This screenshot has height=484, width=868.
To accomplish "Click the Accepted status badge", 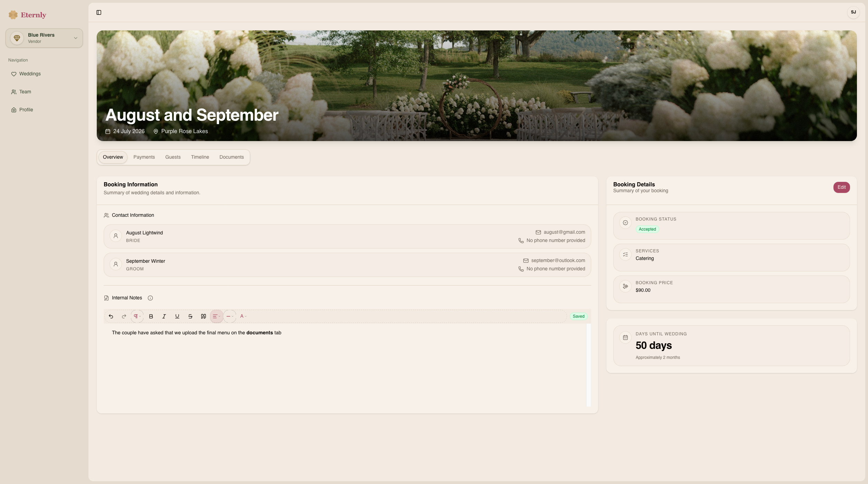I will (x=647, y=229).
